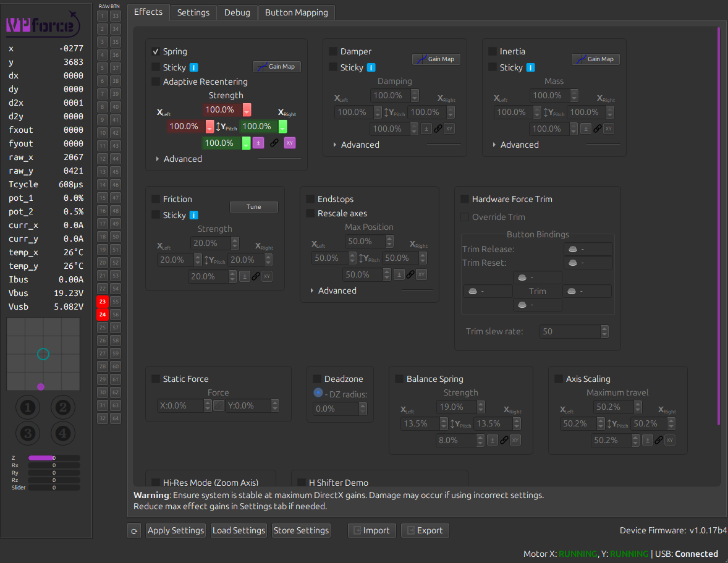The height and width of the screenshot is (563, 728).
Task: Open the Debug tab
Action: tap(237, 12)
